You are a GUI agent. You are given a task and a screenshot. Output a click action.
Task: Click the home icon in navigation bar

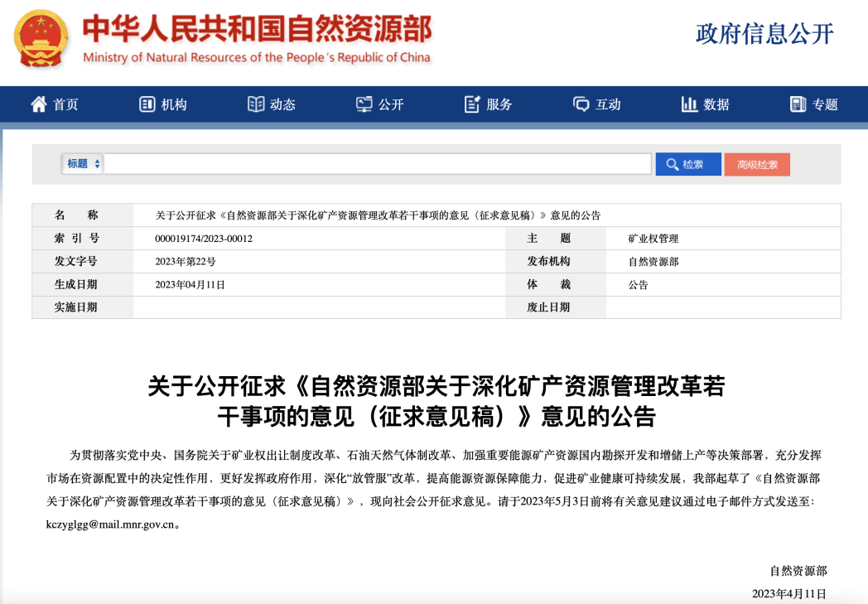[39, 104]
